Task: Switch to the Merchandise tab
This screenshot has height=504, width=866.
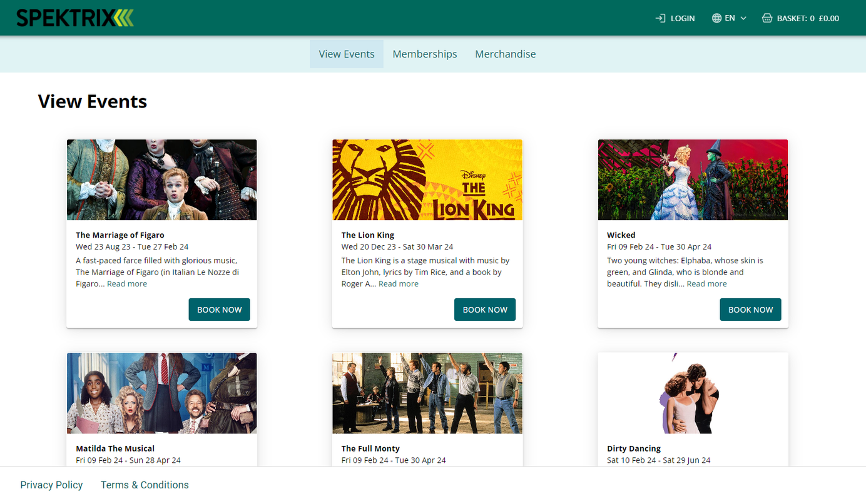Action: [506, 54]
